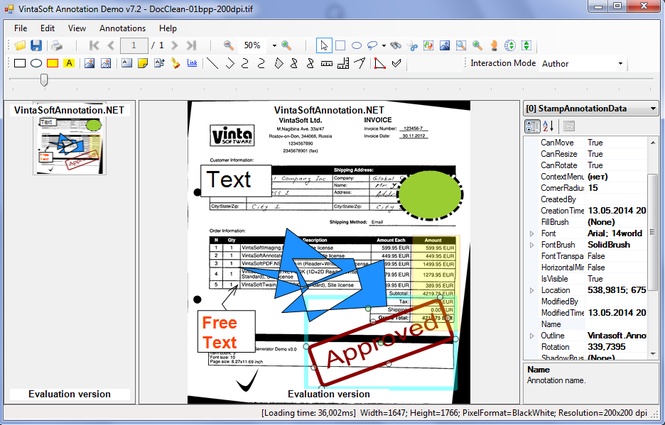Expand the Outline property row
Screen dimensions: 665x425
531,336
